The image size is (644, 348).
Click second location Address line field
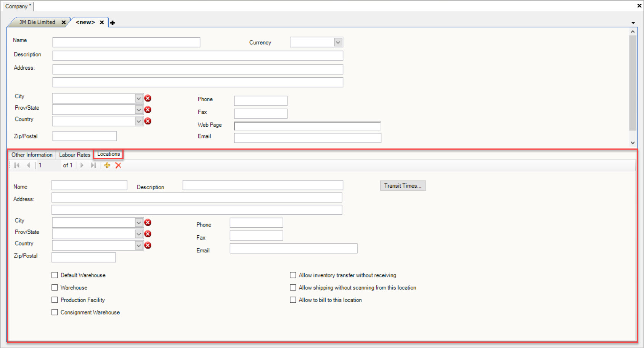pyautogui.click(x=197, y=210)
